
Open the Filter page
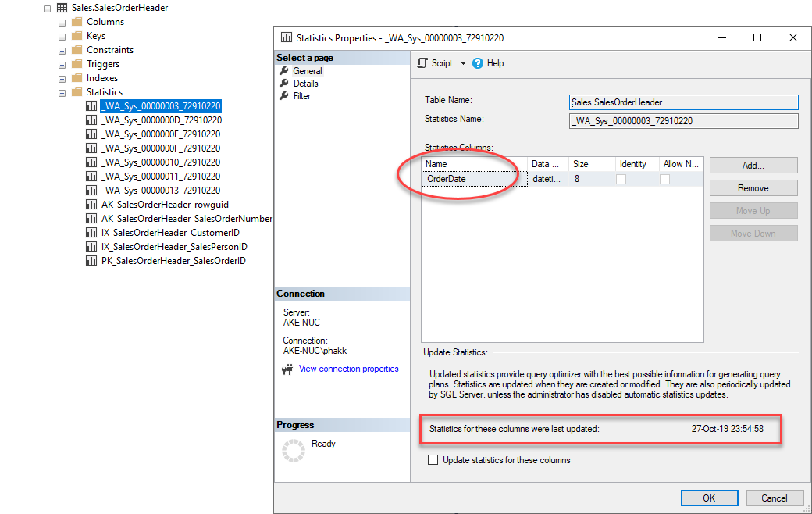pos(301,95)
